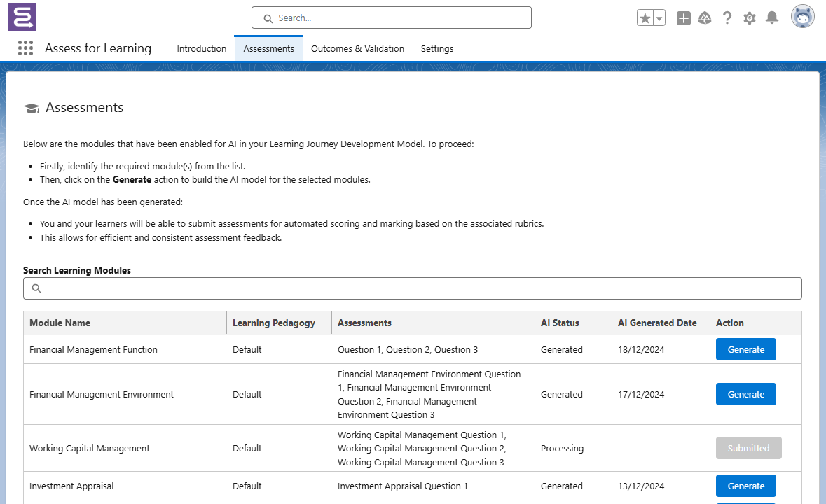Click Generate for Investment Appraisal module
The height and width of the screenshot is (504, 826).
click(745, 486)
